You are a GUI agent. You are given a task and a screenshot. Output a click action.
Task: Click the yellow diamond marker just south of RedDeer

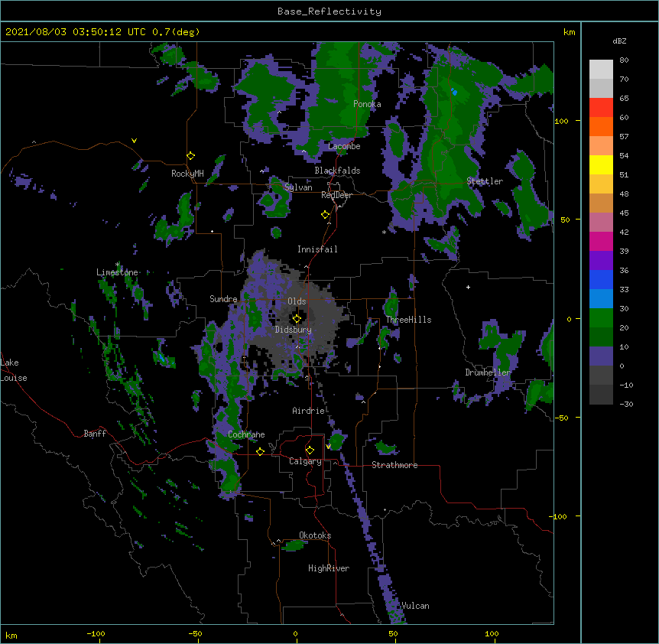click(325, 215)
